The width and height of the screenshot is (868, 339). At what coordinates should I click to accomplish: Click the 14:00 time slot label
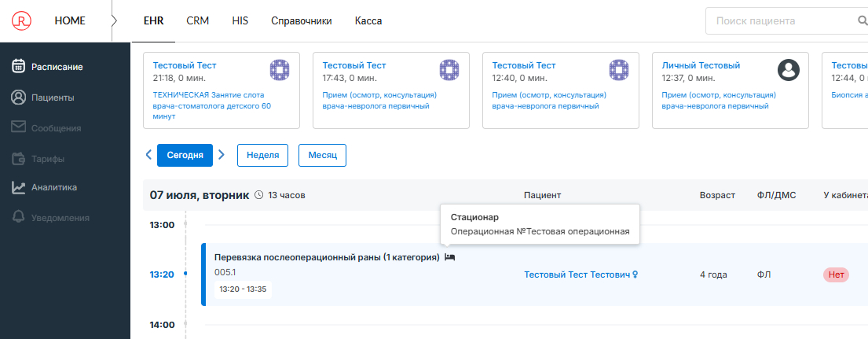(x=162, y=325)
